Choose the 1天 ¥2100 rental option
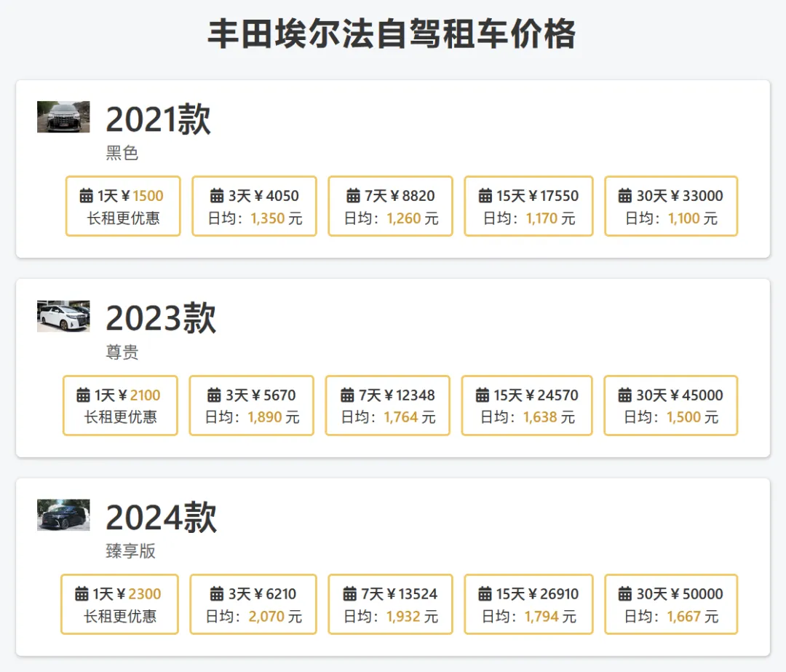The image size is (786, 672). [120, 406]
